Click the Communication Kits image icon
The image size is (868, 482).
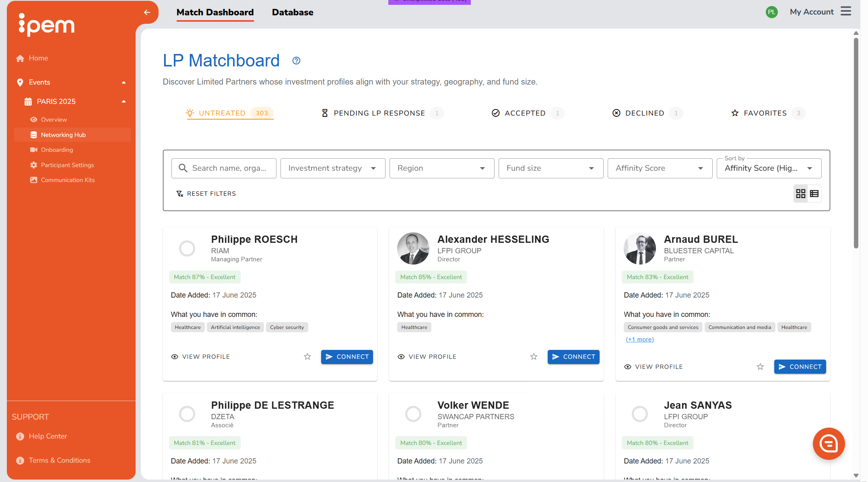pos(34,180)
